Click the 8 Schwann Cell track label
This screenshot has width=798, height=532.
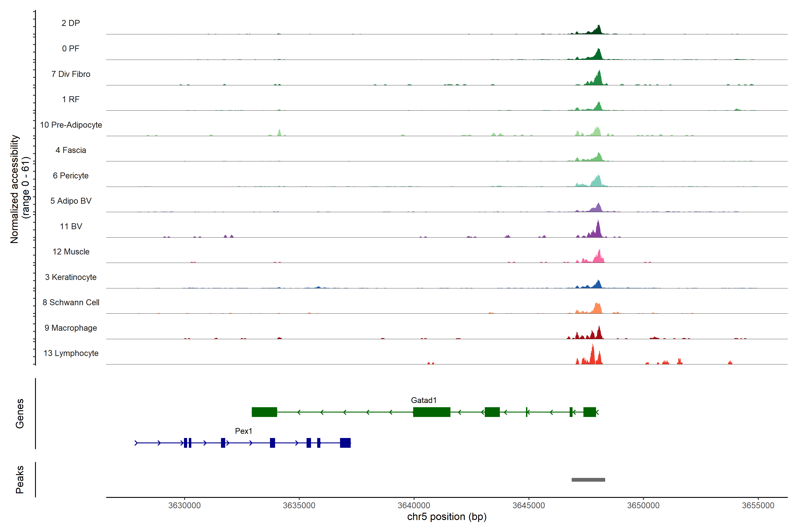click(x=71, y=302)
